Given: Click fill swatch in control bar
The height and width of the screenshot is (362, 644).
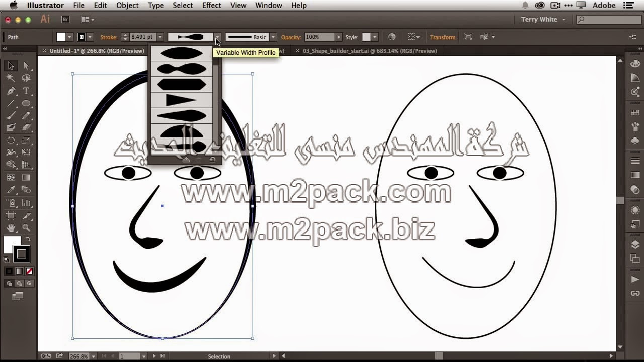Looking at the screenshot, I should coord(61,37).
